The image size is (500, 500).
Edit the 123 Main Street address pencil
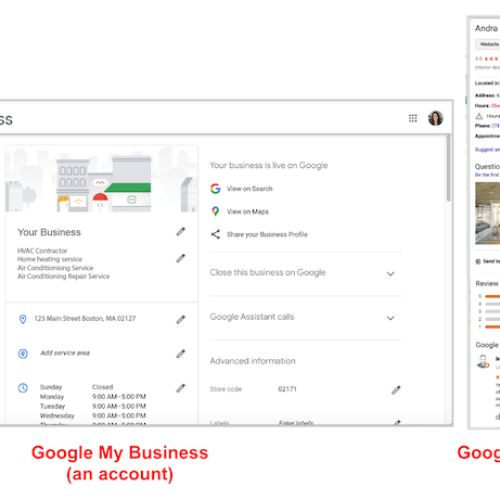181,319
